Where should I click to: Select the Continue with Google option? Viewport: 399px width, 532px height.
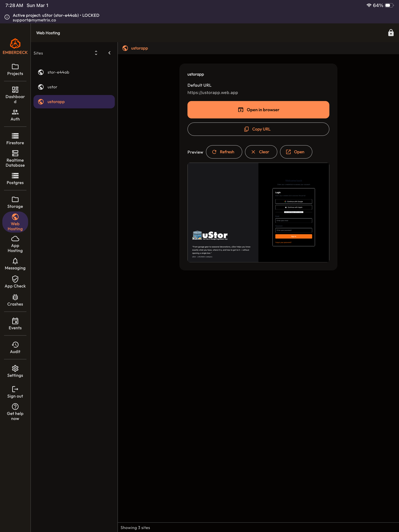[294, 201]
